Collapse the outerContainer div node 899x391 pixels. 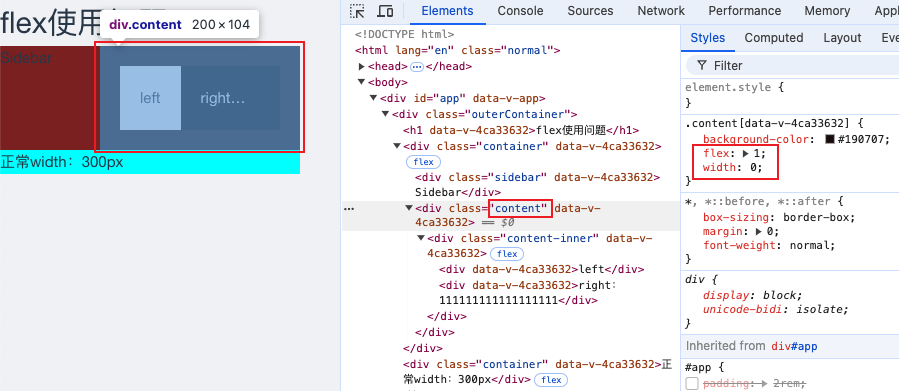tap(386, 114)
